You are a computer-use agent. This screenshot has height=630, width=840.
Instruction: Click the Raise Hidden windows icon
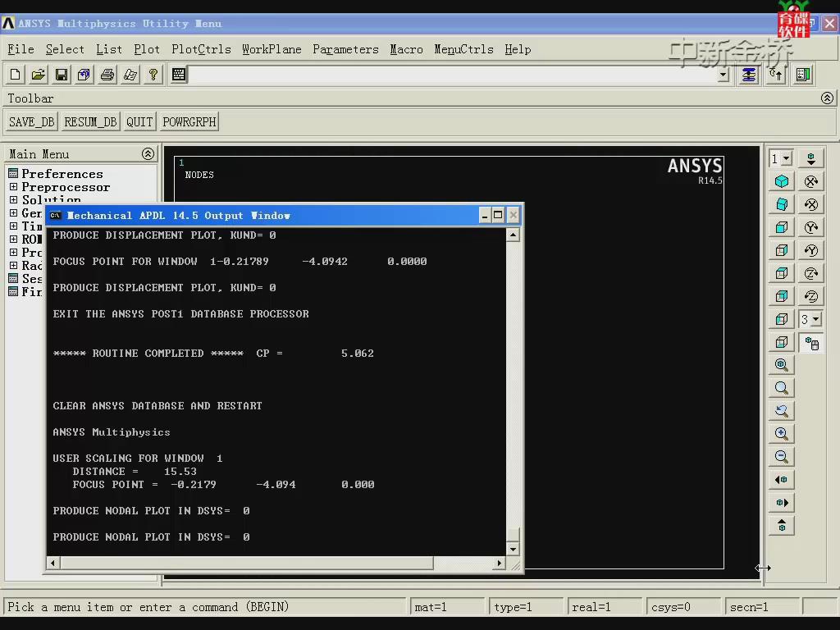click(x=748, y=75)
